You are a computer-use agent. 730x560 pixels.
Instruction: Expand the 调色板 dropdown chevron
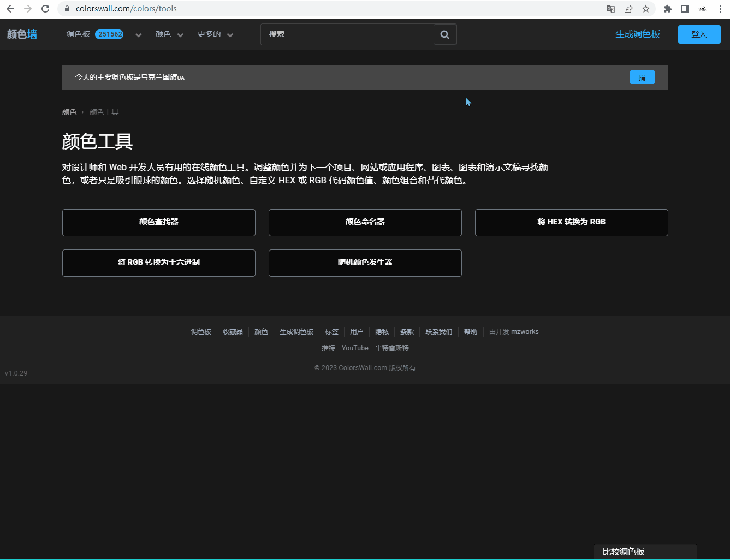tap(139, 35)
